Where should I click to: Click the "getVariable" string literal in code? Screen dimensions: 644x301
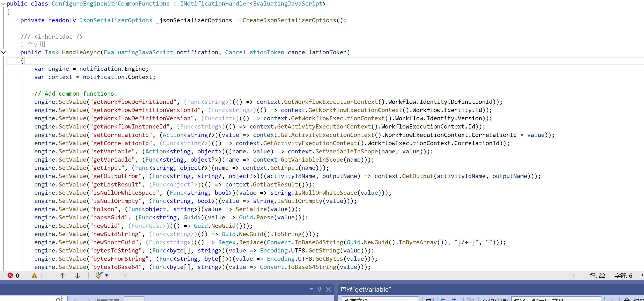point(112,160)
